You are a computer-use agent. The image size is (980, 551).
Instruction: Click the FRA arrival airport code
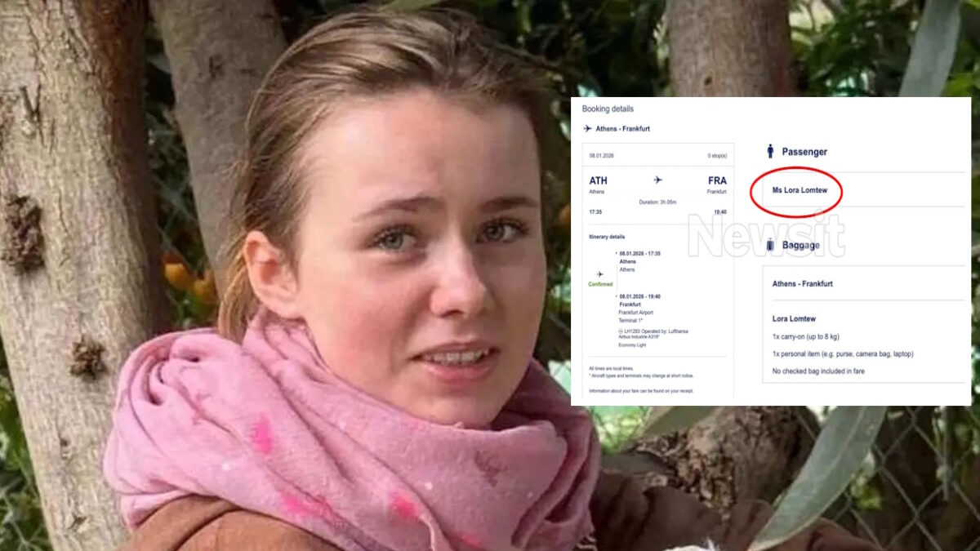click(x=717, y=180)
